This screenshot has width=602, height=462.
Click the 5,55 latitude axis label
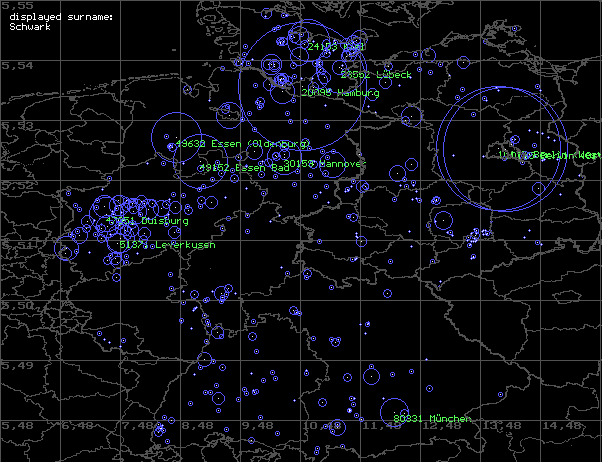pos(16,7)
